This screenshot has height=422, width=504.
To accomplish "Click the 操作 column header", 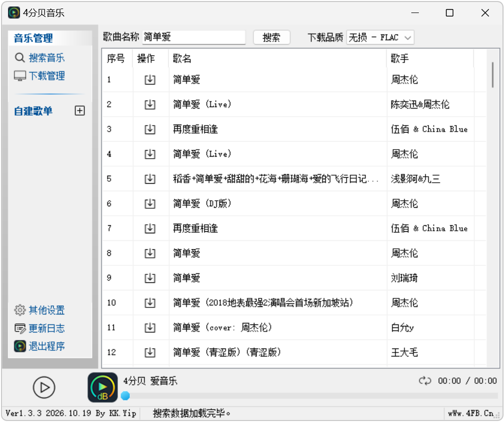I will (151, 59).
